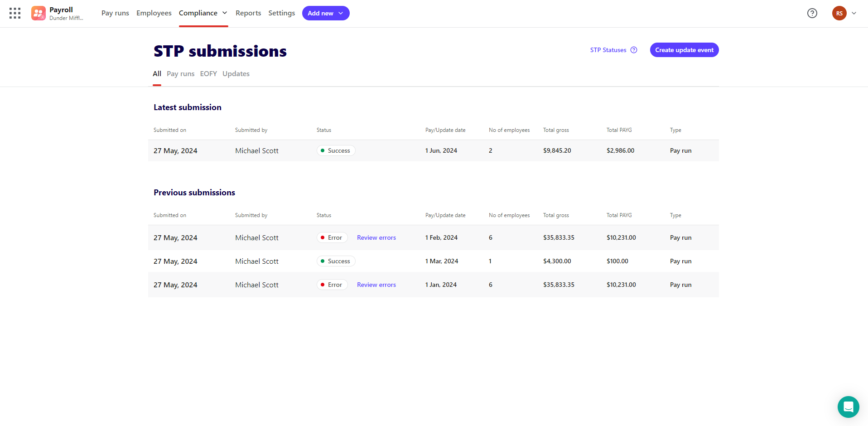Image resolution: width=868 pixels, height=426 pixels.
Task: Click the pay date 1 Mar, 2024
Action: click(442, 261)
